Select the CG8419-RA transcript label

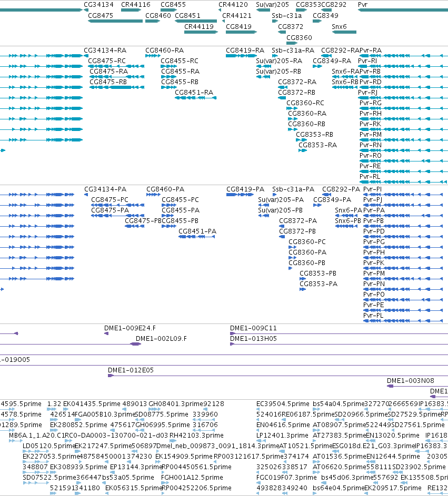click(245, 50)
